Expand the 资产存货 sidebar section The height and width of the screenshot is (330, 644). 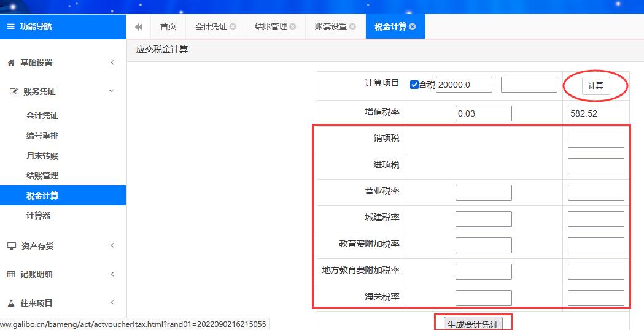pos(112,246)
